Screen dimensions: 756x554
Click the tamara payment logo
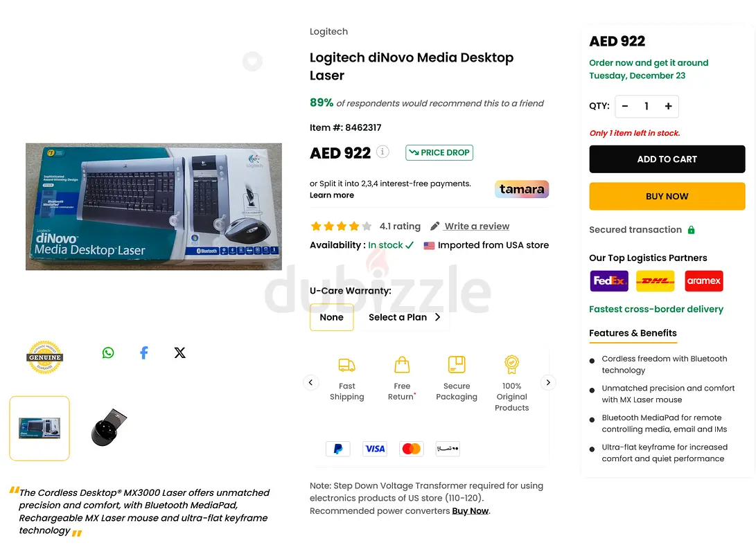pyautogui.click(x=522, y=189)
